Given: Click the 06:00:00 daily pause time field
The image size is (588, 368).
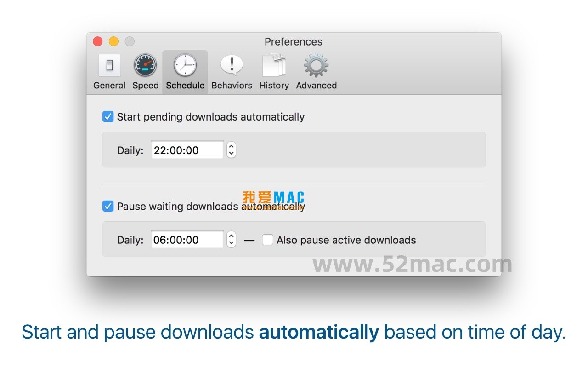Looking at the screenshot, I should (x=187, y=240).
